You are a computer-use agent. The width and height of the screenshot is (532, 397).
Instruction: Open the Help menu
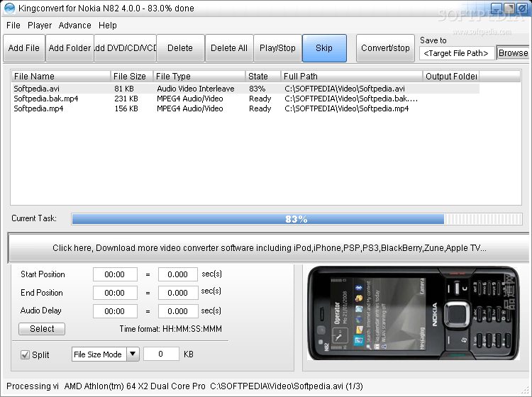(108, 26)
